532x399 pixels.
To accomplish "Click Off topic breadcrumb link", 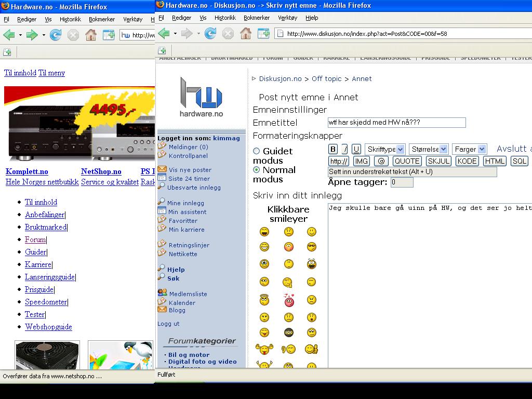I will click(326, 79).
